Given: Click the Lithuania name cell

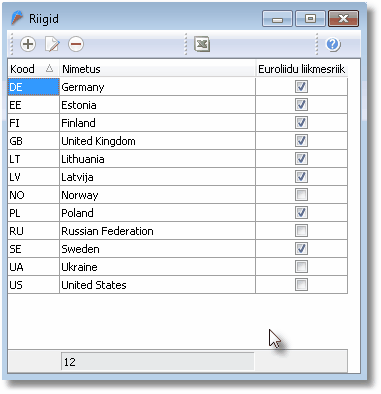Looking at the screenshot, I should 157,159.
